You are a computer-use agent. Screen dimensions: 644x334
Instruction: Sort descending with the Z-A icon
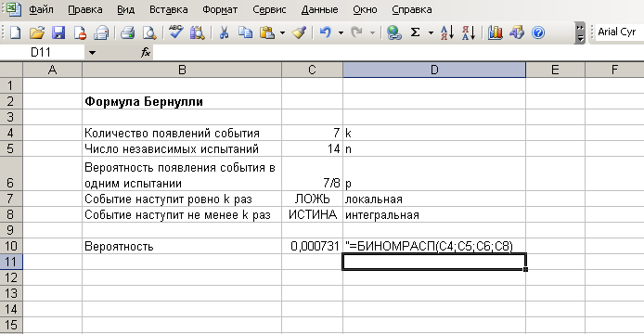click(x=469, y=32)
